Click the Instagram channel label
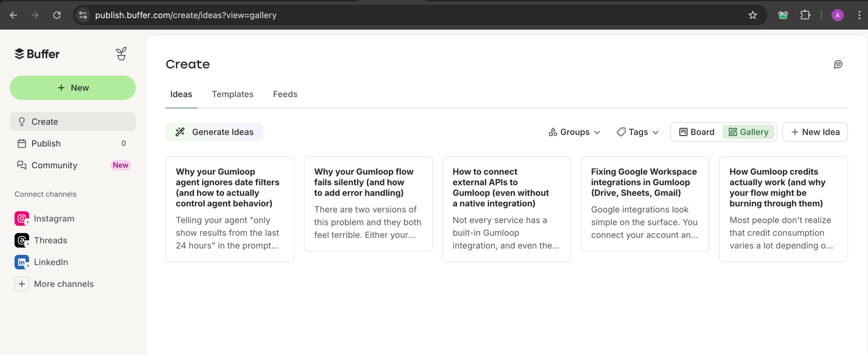 pos(54,218)
